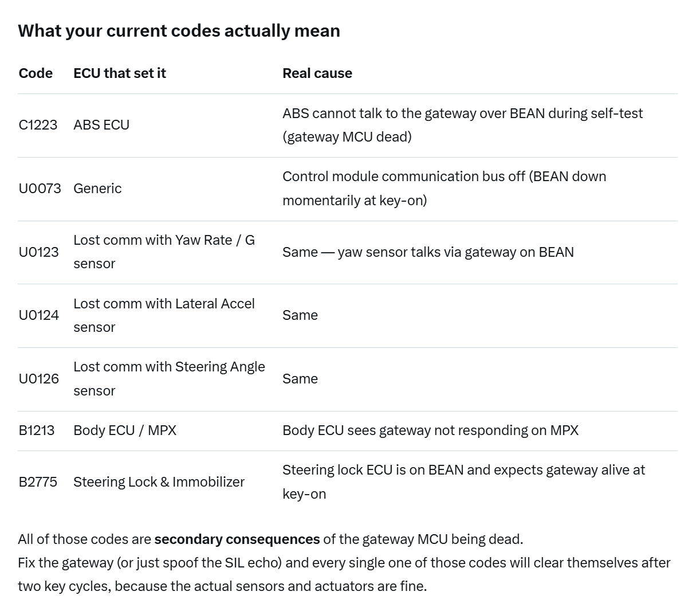
Task: Select the U0073 code cell
Action: (40, 189)
